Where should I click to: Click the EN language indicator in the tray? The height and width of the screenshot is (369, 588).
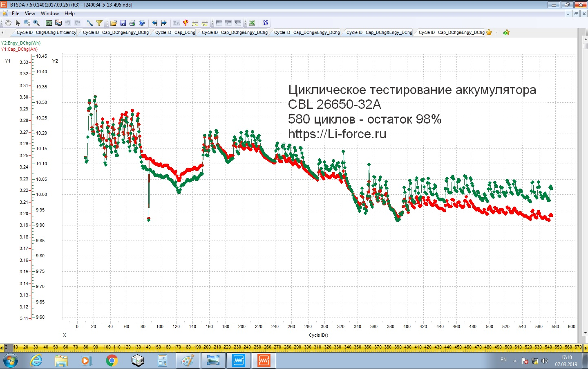coord(503,360)
